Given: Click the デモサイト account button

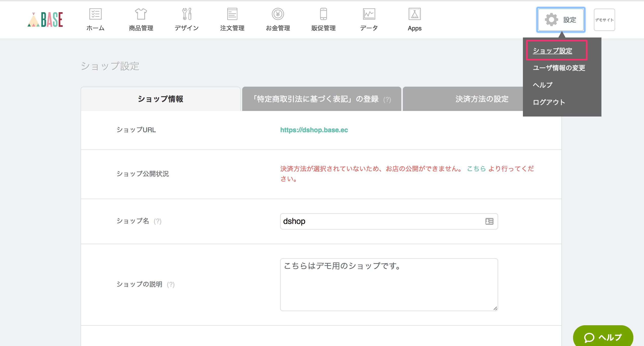Looking at the screenshot, I should click(604, 20).
